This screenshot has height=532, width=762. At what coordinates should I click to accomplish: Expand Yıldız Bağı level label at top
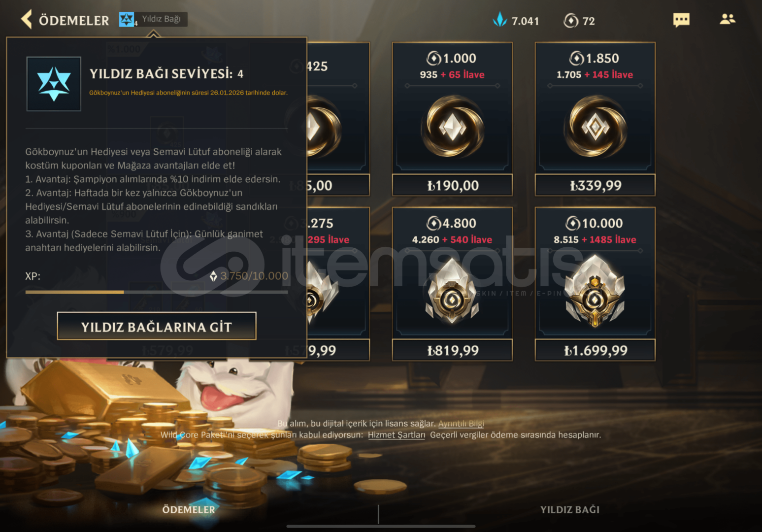[x=161, y=19]
